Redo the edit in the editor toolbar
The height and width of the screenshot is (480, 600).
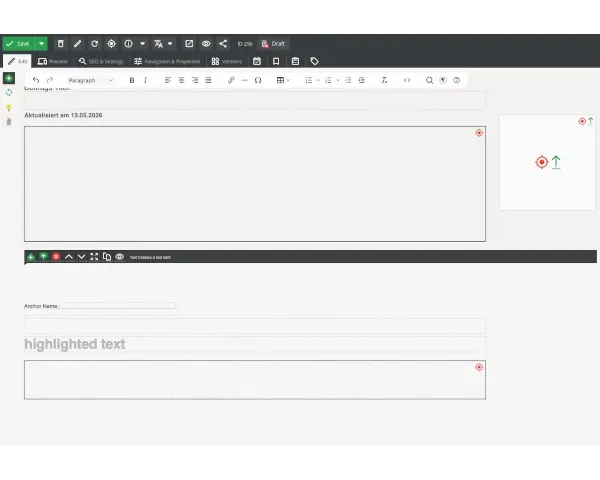click(50, 80)
